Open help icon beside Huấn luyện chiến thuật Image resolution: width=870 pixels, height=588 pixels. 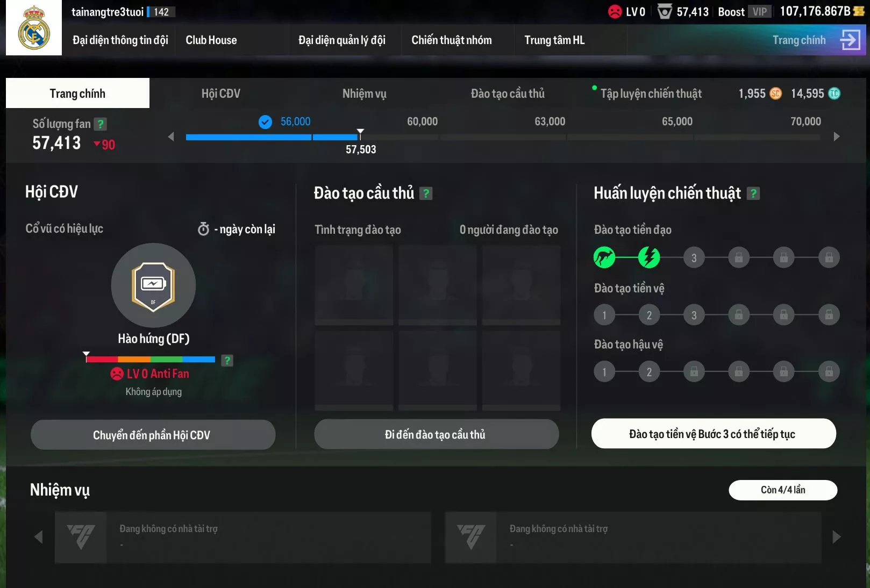point(754,193)
